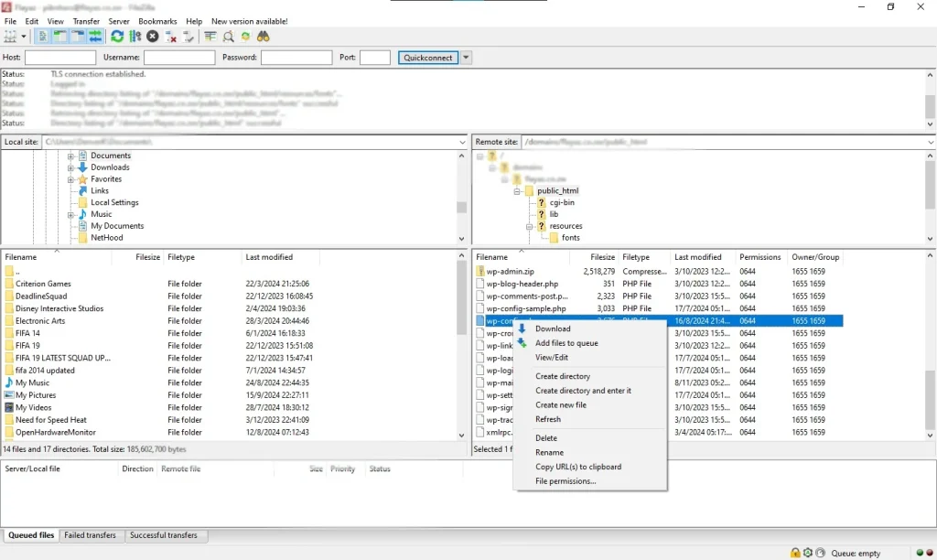The height and width of the screenshot is (560, 937).
Task: Expand the Site Manager dropdown arrow
Action: [25, 37]
